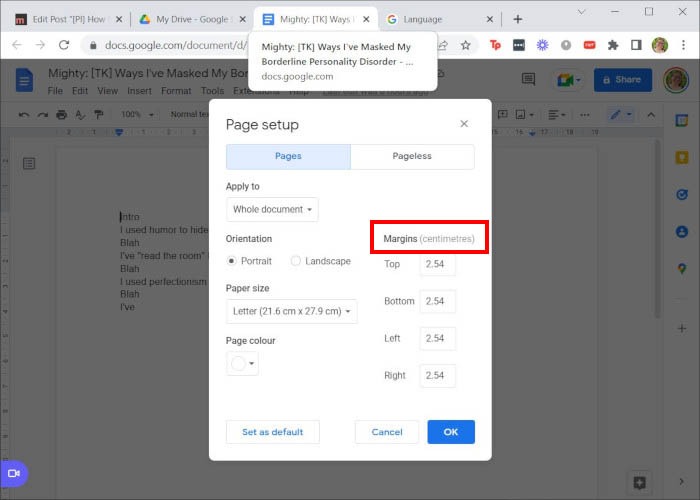Click the Explore button at bottom right
Viewport: 700px width, 500px height.
(639, 483)
